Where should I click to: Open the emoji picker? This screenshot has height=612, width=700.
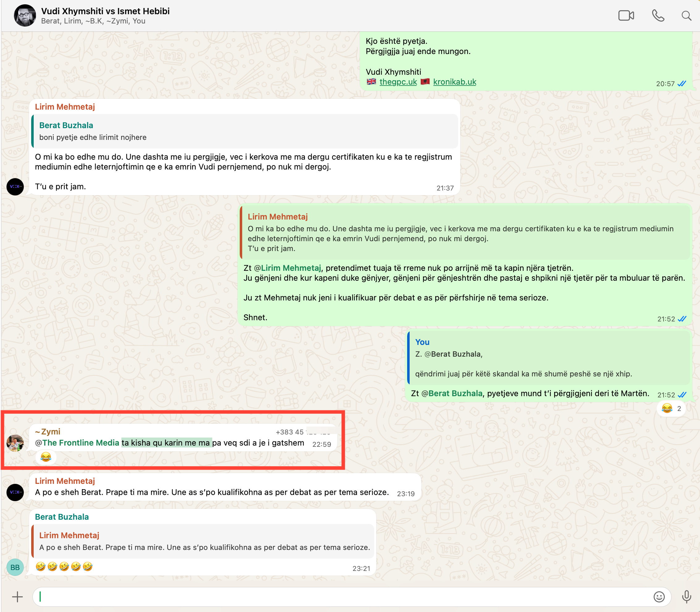coord(659,597)
